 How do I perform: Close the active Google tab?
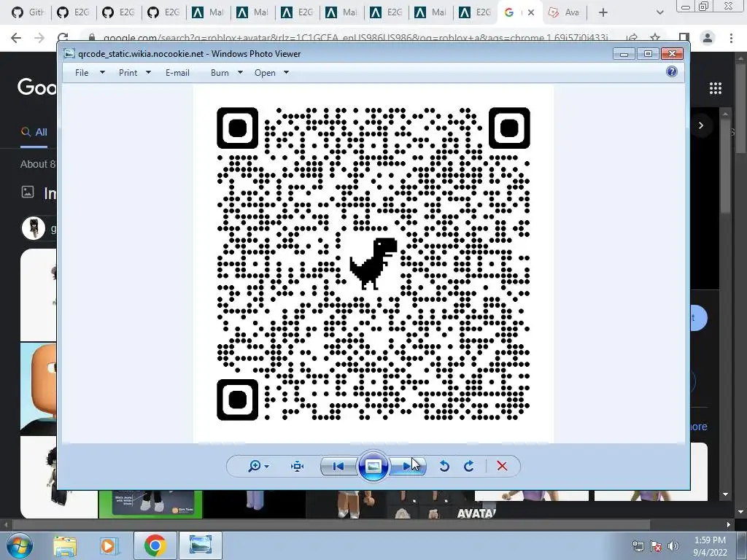pyautogui.click(x=531, y=12)
